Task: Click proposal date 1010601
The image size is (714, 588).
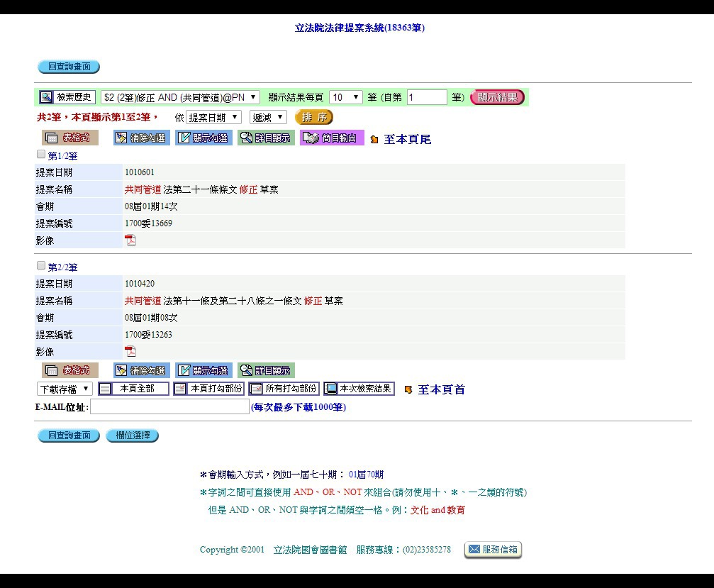Action: point(140,172)
